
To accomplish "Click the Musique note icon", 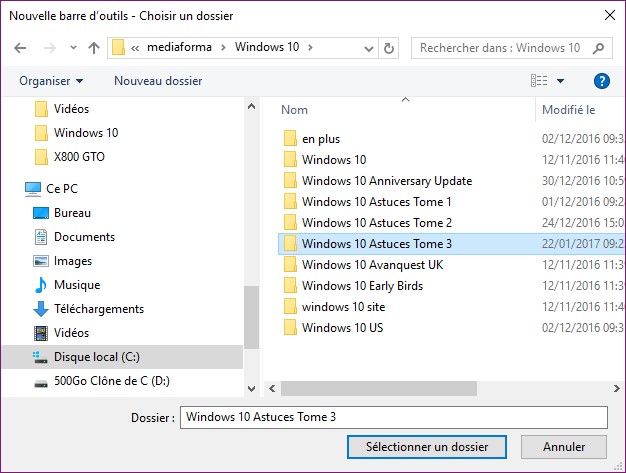I will pyautogui.click(x=41, y=285).
